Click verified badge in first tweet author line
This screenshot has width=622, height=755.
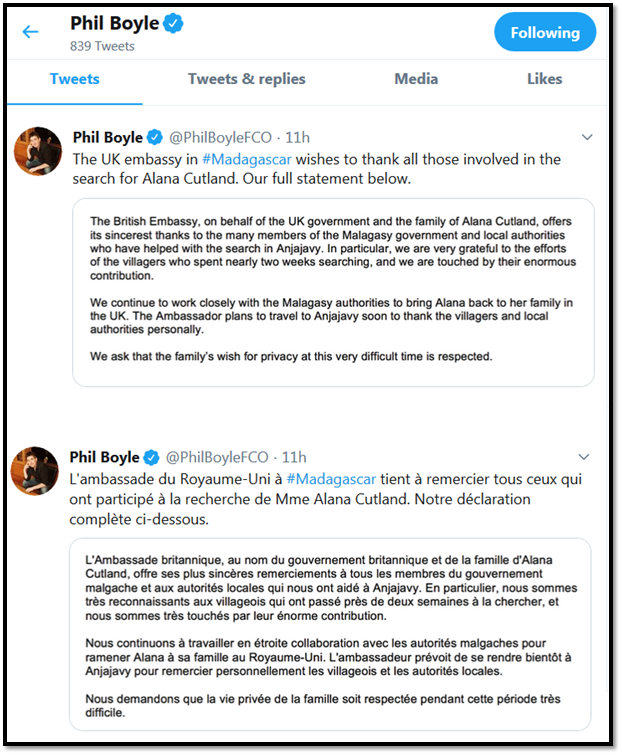(155, 138)
